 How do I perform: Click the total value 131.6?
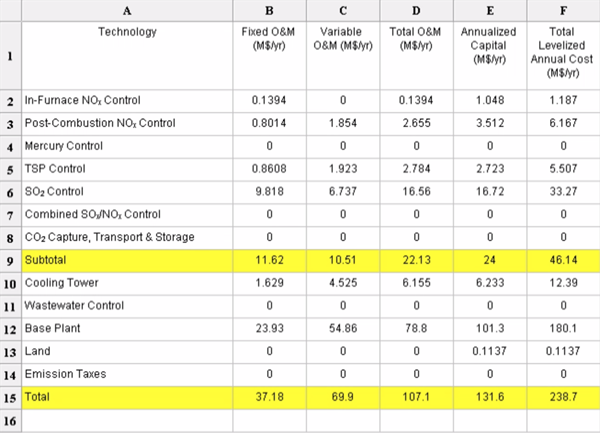pos(490,398)
